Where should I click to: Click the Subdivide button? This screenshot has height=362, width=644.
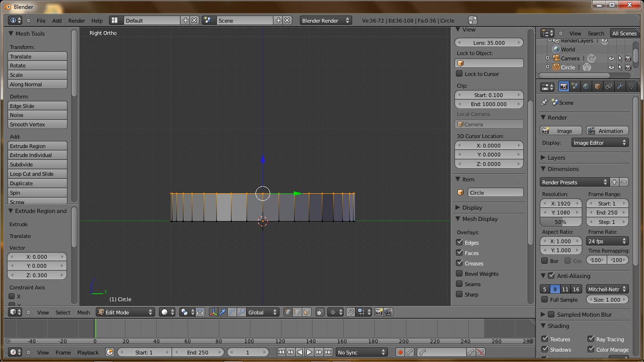click(37, 165)
